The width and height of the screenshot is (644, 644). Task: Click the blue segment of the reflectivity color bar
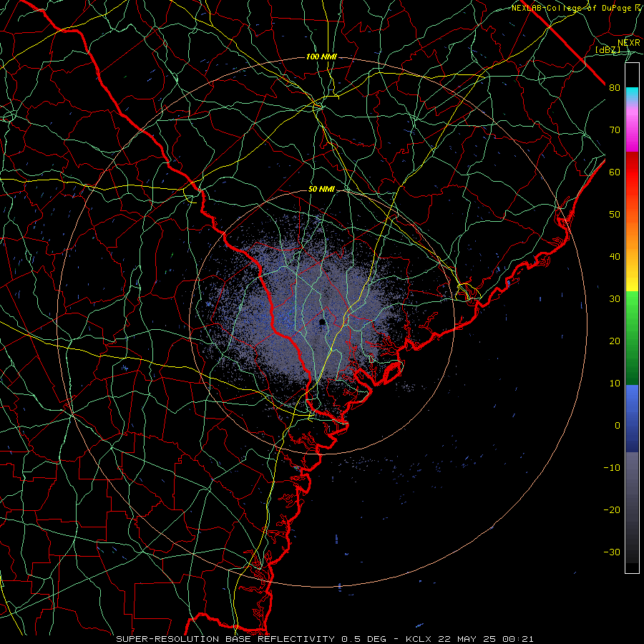pyautogui.click(x=632, y=418)
